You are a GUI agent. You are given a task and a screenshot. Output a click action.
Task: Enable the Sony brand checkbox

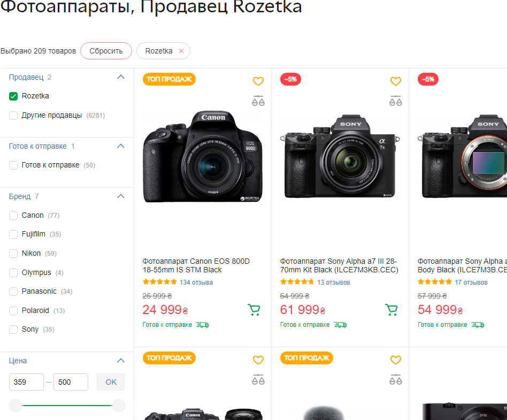(x=14, y=330)
